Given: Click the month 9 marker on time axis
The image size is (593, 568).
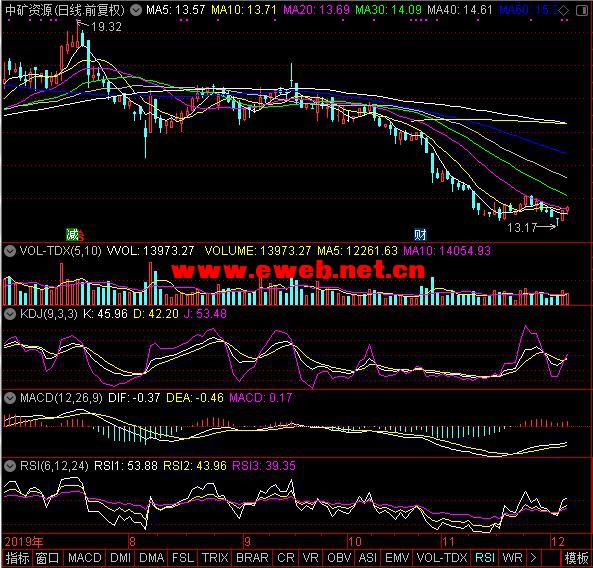Looking at the screenshot, I should [x=247, y=542].
